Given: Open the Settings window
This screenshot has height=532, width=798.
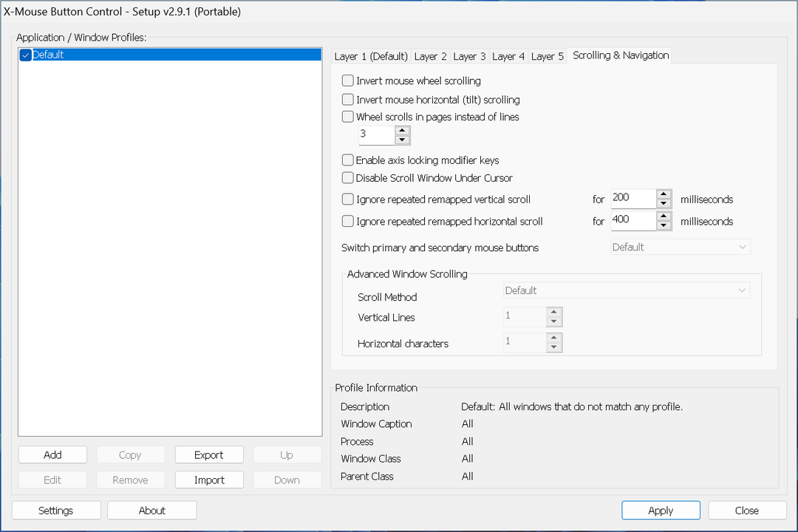Looking at the screenshot, I should 55,510.
